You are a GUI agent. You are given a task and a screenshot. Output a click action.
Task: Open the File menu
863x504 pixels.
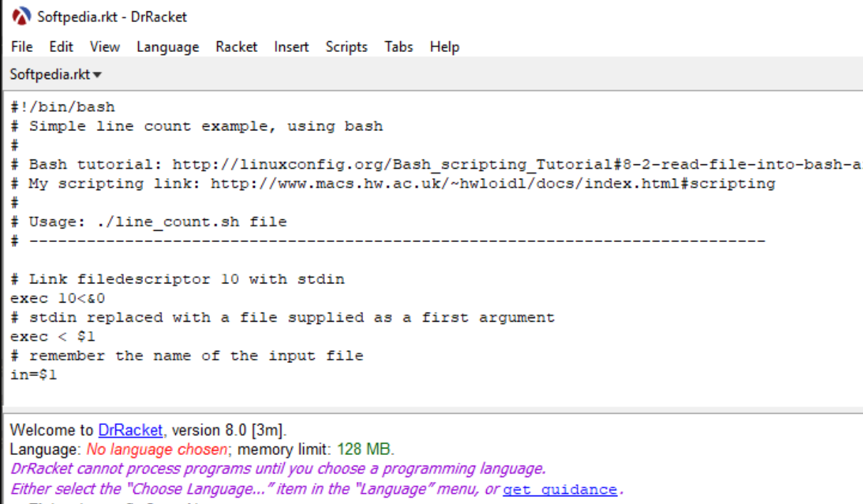(x=21, y=47)
